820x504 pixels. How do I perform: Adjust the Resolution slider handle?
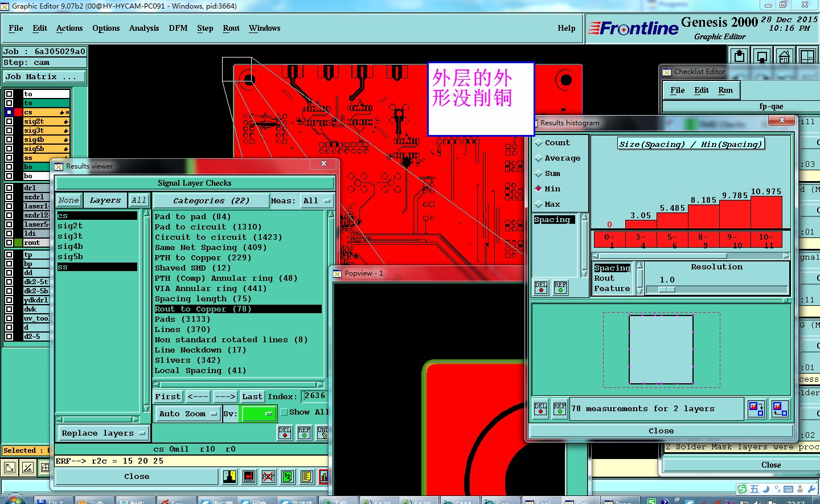tap(667, 289)
